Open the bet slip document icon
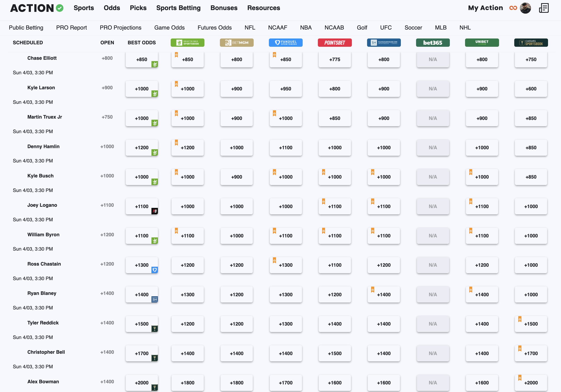Viewport: 561px width, 392px height. point(544,8)
